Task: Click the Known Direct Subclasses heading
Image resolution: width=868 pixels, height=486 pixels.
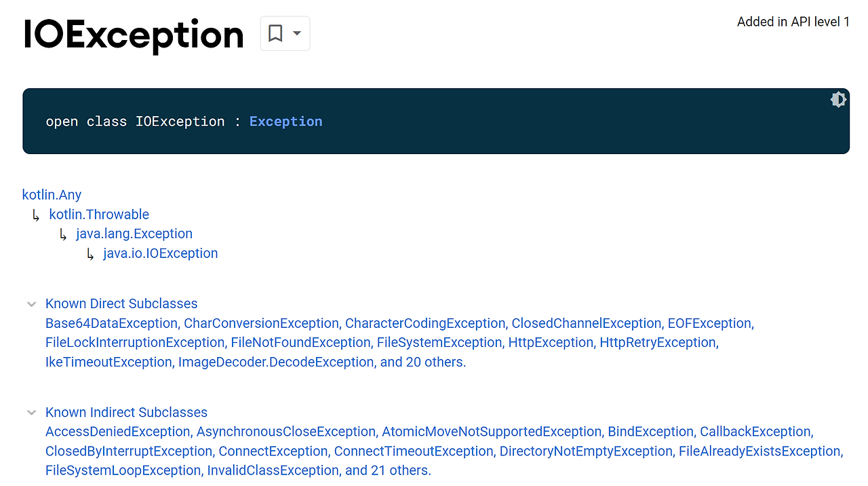Action: pyautogui.click(x=121, y=304)
